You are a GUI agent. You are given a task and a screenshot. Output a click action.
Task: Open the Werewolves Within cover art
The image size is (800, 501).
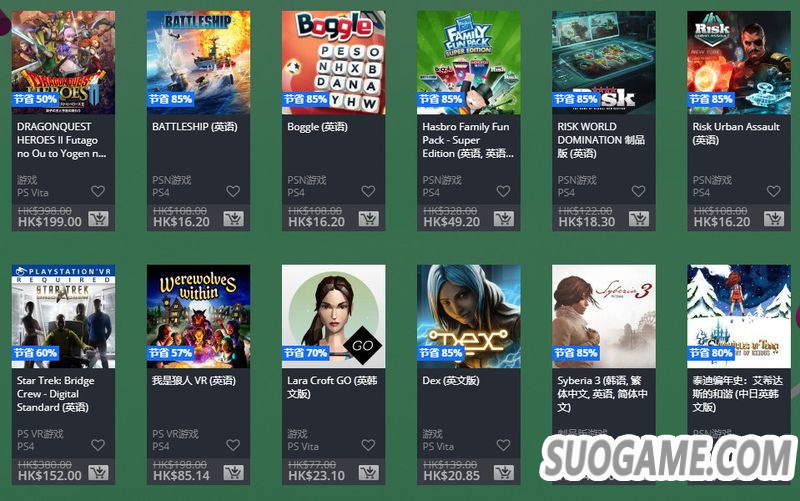coord(198,316)
